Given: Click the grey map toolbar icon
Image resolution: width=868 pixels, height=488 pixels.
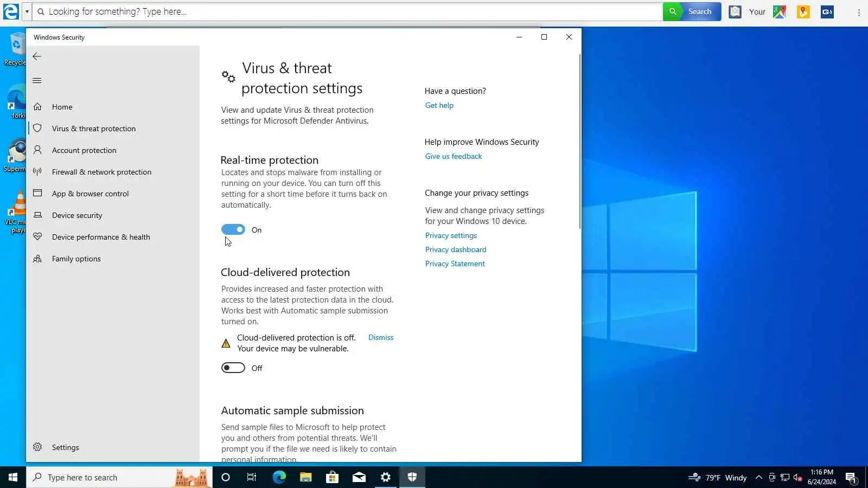Looking at the screenshot, I should pyautogui.click(x=735, y=12).
